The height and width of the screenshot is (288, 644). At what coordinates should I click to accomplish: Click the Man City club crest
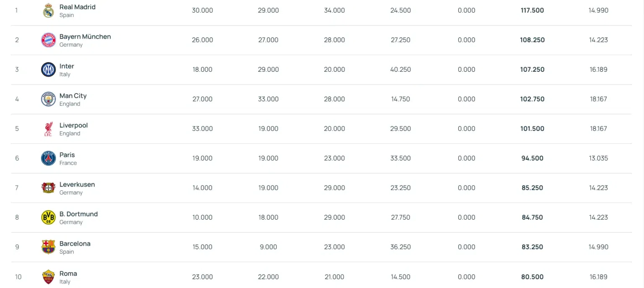tap(48, 99)
